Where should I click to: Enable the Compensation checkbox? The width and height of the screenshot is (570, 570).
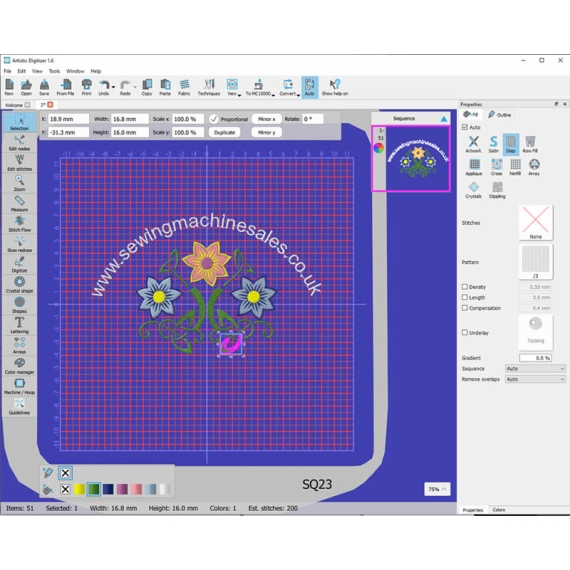click(465, 308)
